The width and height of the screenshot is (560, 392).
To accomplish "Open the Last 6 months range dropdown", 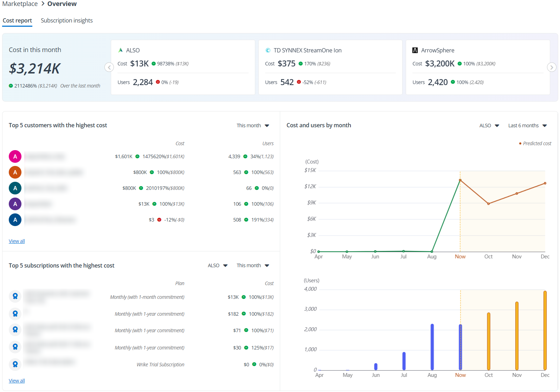I will 527,126.
